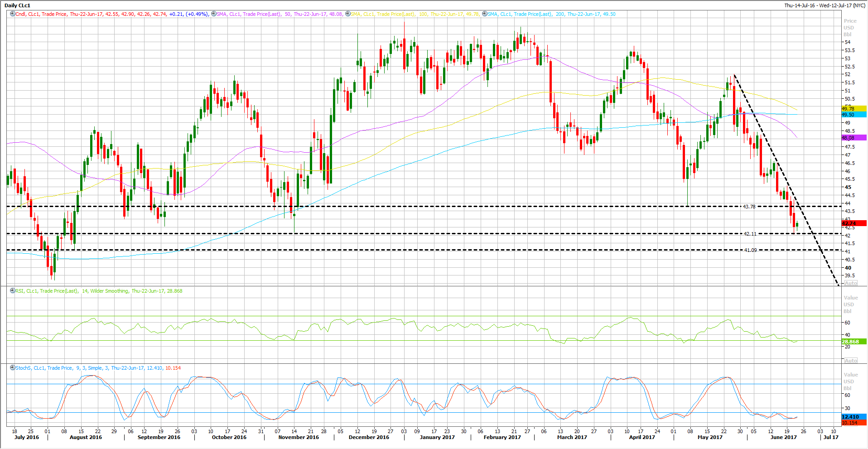Click the December 2016 label on the time axis
The height and width of the screenshot is (449, 868).
(369, 437)
